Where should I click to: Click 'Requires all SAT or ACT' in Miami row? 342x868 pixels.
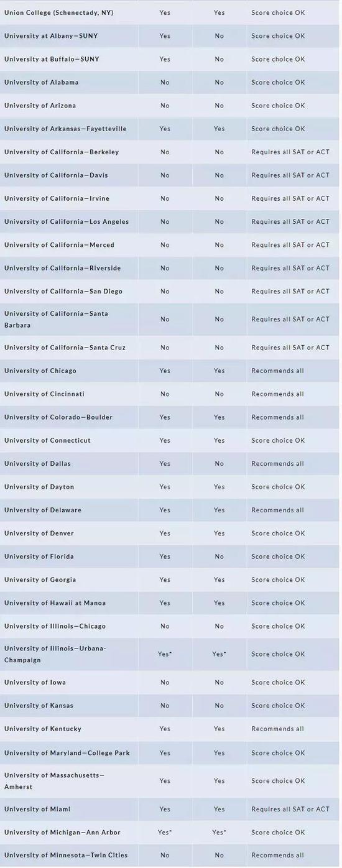[290, 810]
